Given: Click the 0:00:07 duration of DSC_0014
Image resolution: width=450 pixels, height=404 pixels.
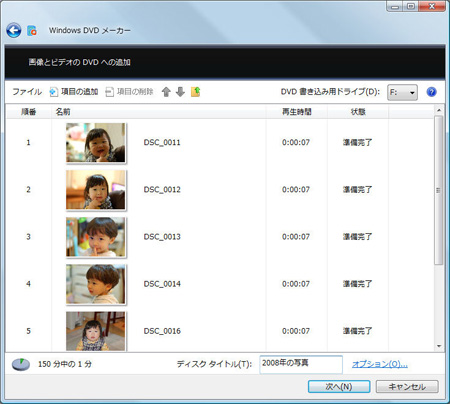Looking at the screenshot, I should tap(296, 284).
